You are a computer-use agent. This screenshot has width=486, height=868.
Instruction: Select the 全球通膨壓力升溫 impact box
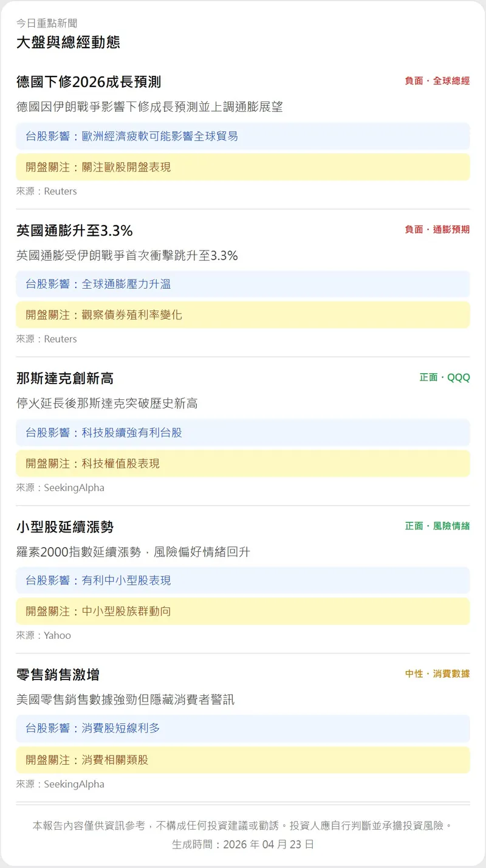[x=242, y=284]
